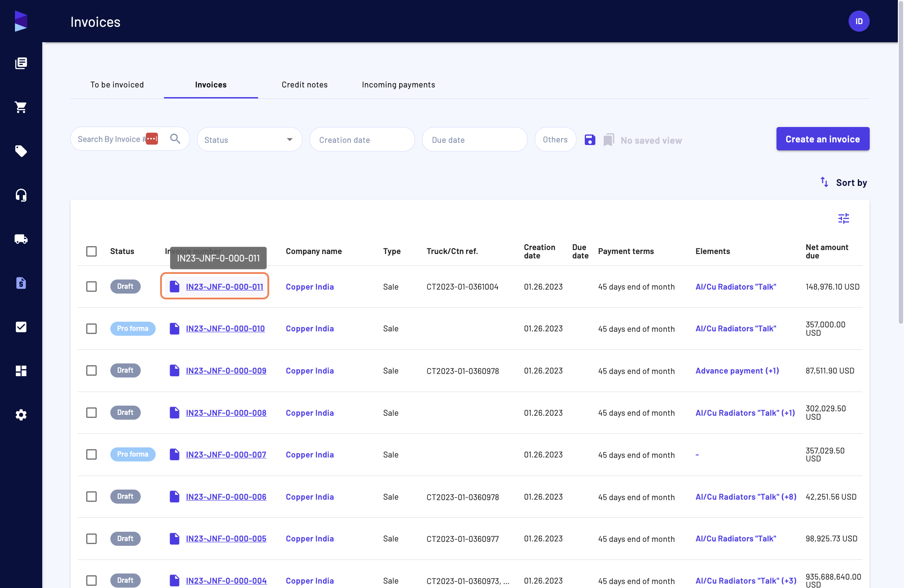Image resolution: width=904 pixels, height=588 pixels.
Task: Open Copper India link for IN23-JNF-0-000-009
Action: (310, 370)
